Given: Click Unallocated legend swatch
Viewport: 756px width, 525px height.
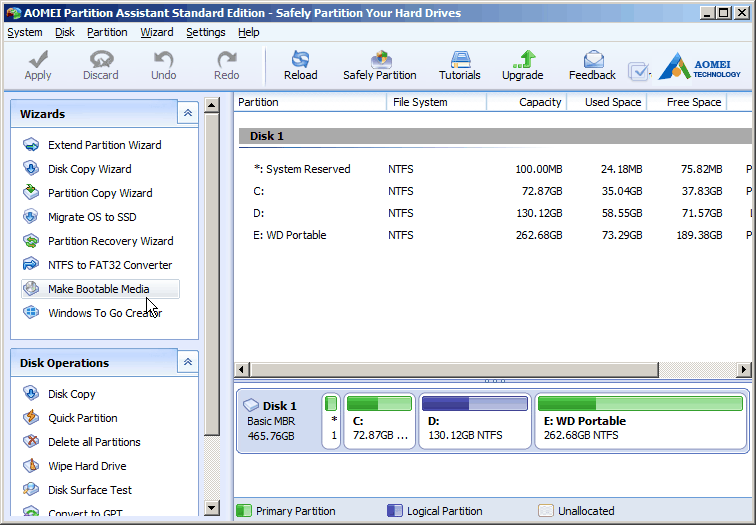Looking at the screenshot, I should pyautogui.click(x=546, y=511).
